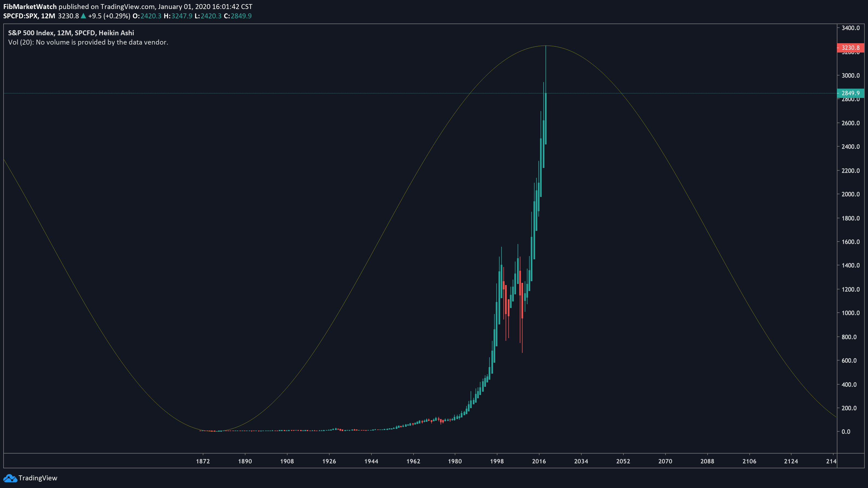868x488 pixels.
Task: Click the 1800.0 price axis label
Action: tap(851, 218)
